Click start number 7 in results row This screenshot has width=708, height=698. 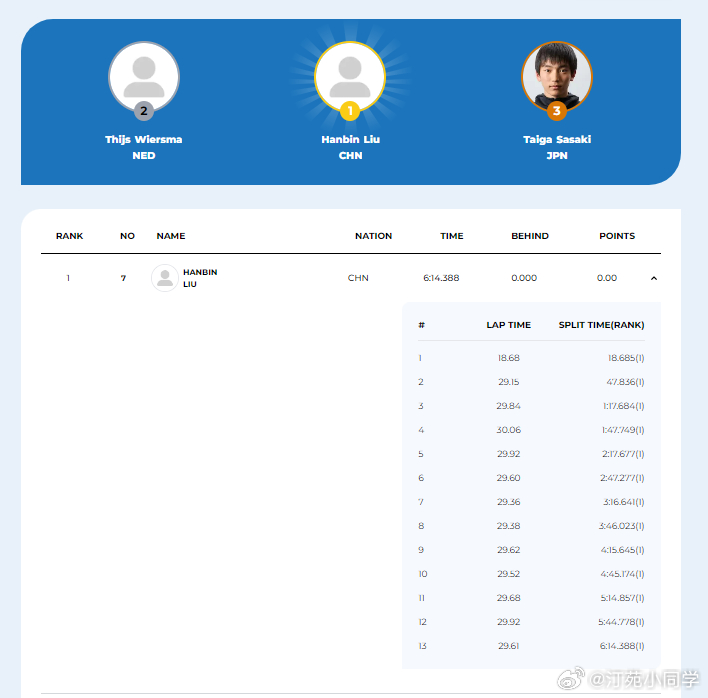coord(123,278)
